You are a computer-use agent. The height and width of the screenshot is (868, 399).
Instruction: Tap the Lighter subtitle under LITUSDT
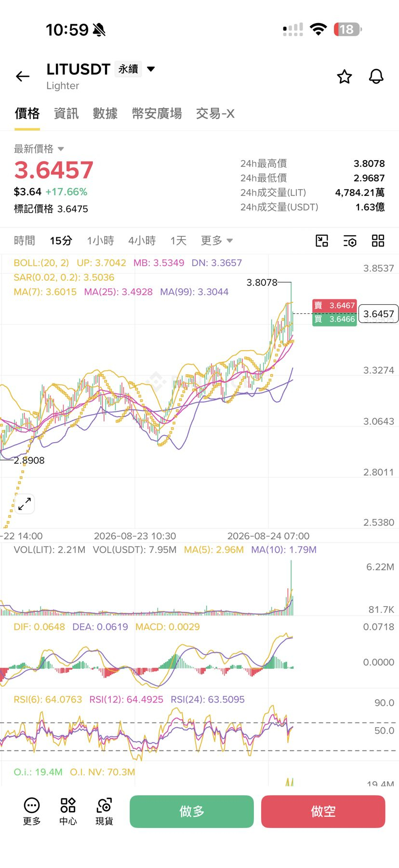[x=63, y=86]
